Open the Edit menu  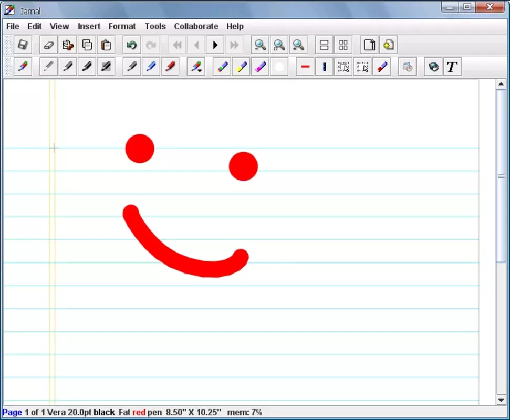pyautogui.click(x=35, y=26)
